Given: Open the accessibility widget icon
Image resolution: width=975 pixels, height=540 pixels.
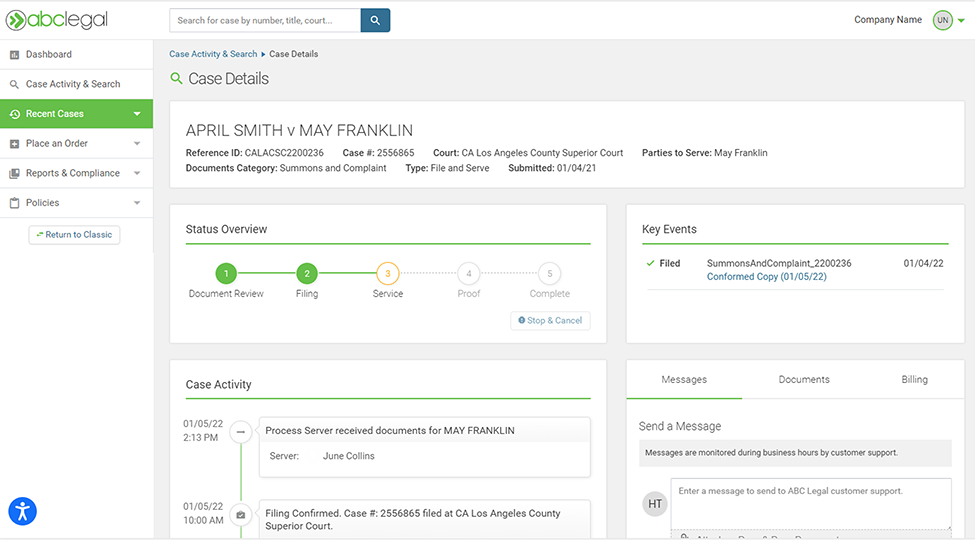Looking at the screenshot, I should [22, 511].
